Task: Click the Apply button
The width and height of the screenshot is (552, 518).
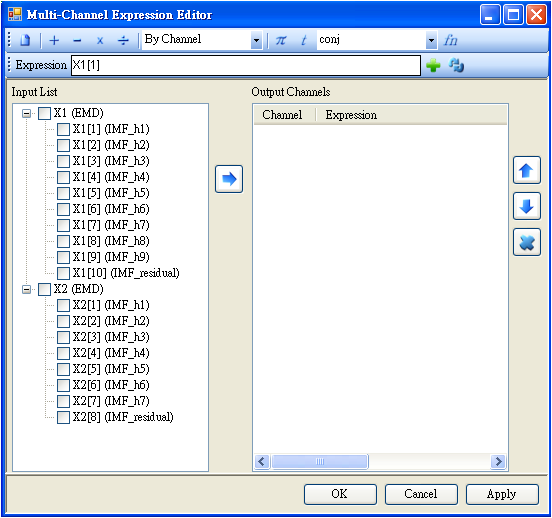Action: [x=502, y=494]
